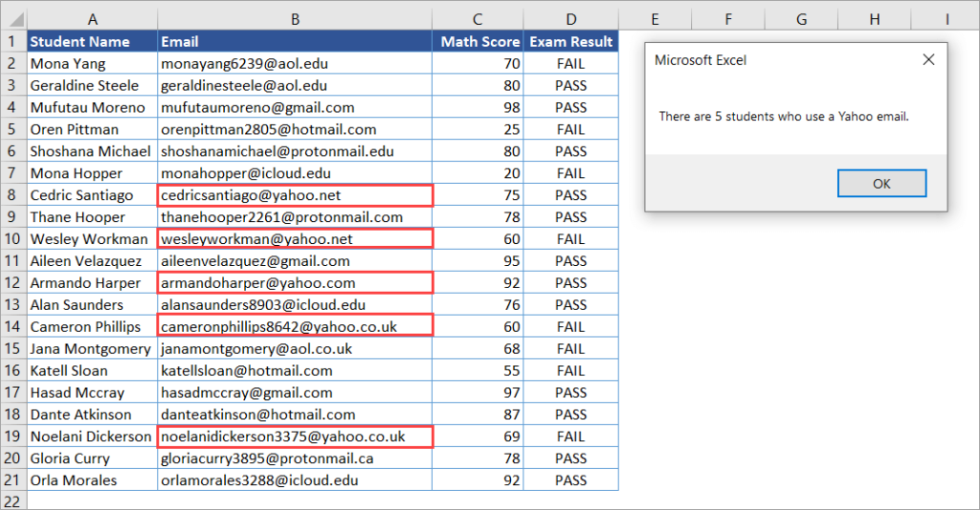Screen dimensions: 980x510
Task: Select column G header
Action: tap(801, 20)
